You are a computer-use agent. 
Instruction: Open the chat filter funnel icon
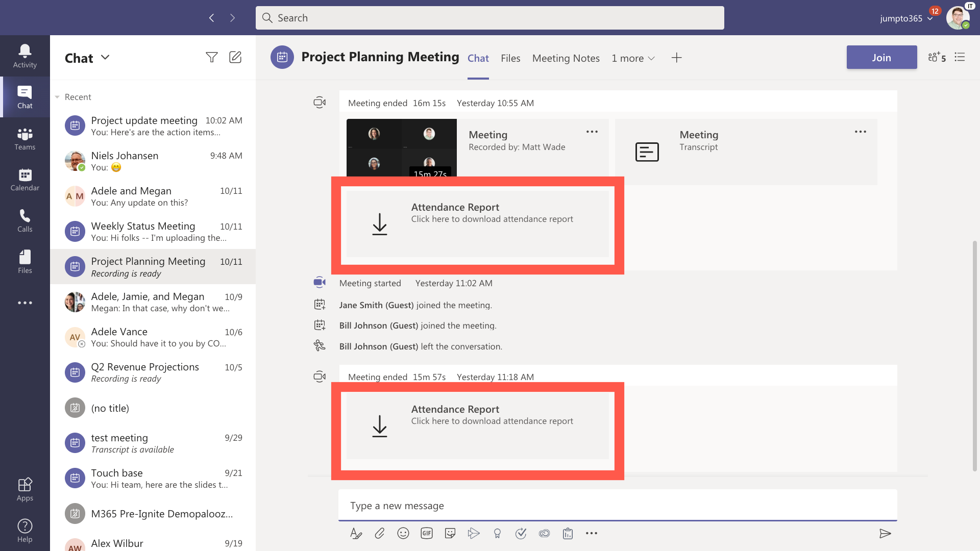(212, 57)
